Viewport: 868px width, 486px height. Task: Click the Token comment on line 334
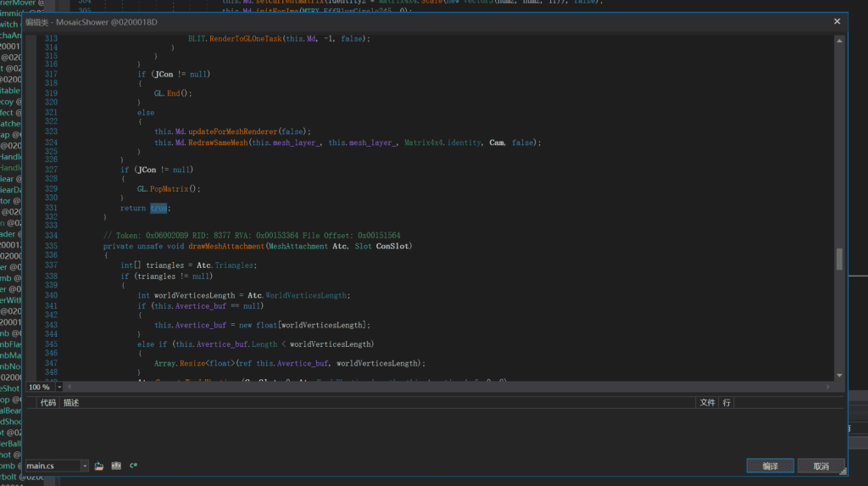pyautogui.click(x=251, y=236)
